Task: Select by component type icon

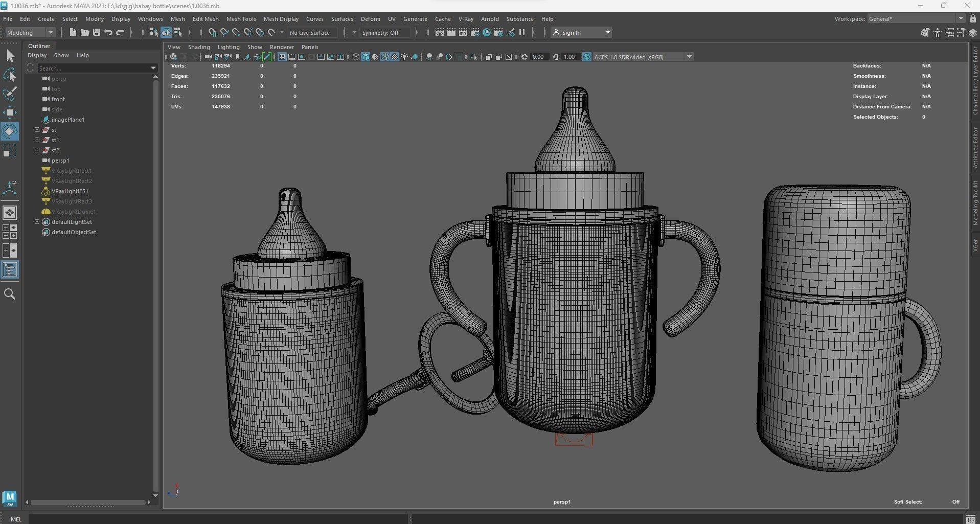Action: click(178, 32)
